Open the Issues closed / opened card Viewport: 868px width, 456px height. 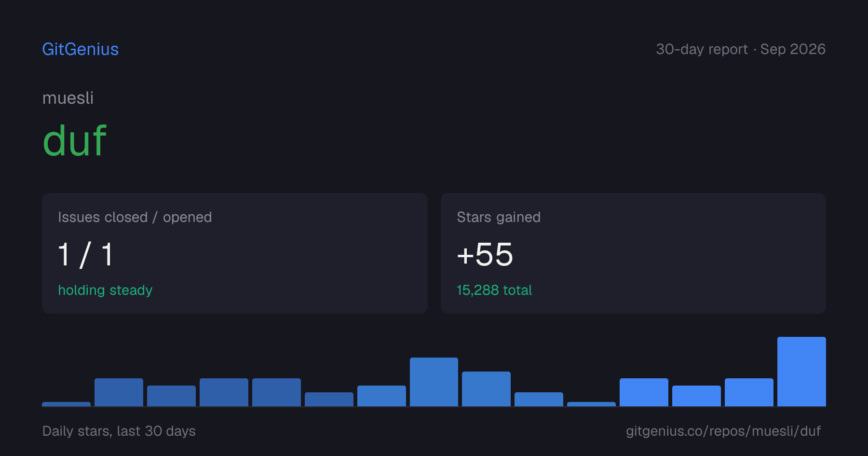(x=235, y=253)
